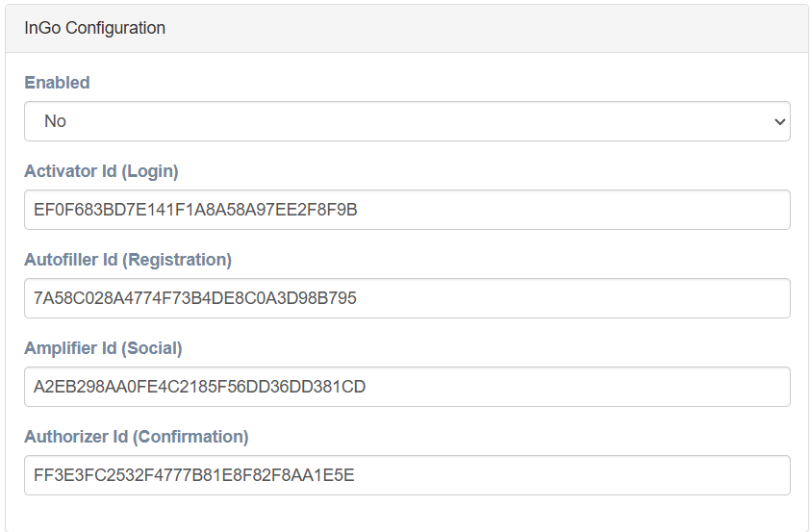
Task: Select the 'No' value text in Enabled
Action: pyautogui.click(x=55, y=121)
